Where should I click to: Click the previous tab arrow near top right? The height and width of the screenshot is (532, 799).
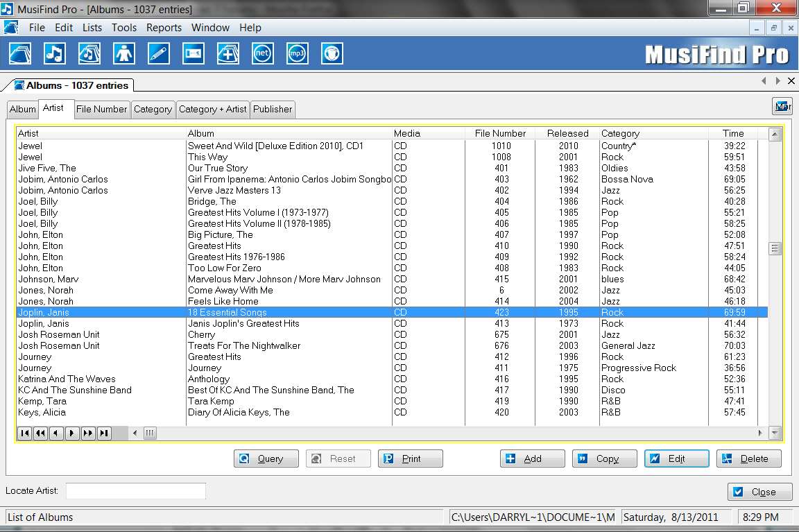tap(764, 80)
